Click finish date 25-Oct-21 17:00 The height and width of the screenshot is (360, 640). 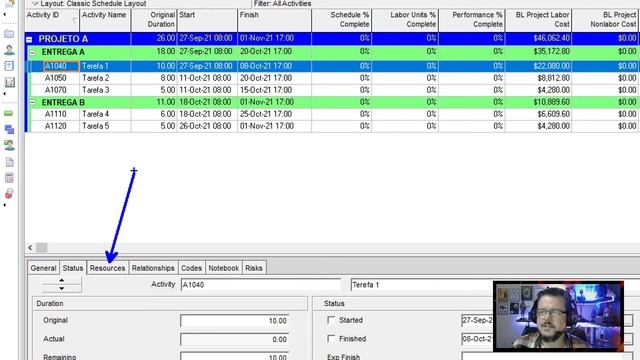[274, 114]
